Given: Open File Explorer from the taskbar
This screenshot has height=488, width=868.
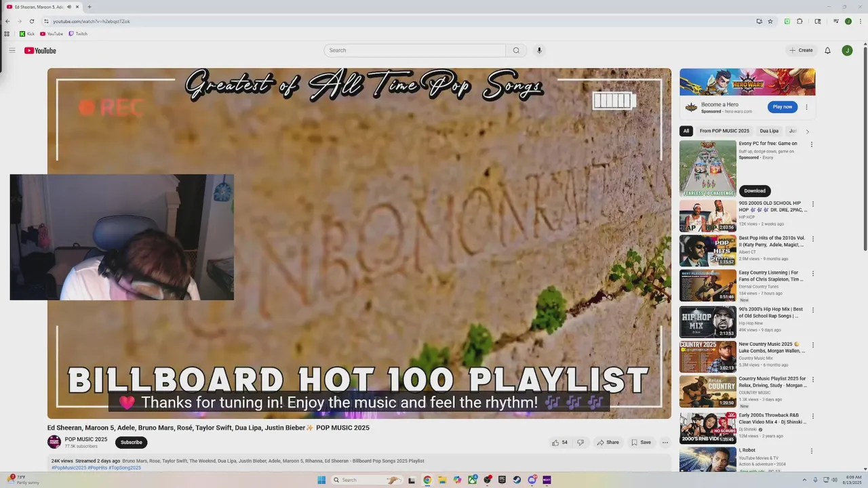Looking at the screenshot, I should point(442,480).
